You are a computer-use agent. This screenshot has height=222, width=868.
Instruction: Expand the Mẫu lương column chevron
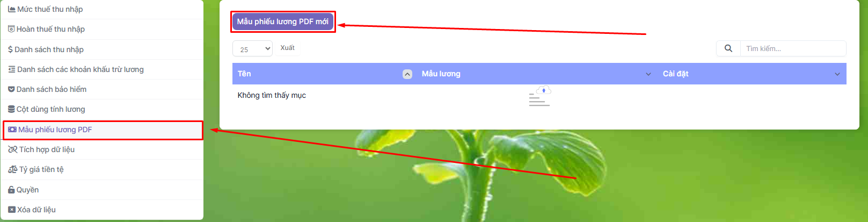[x=648, y=74]
